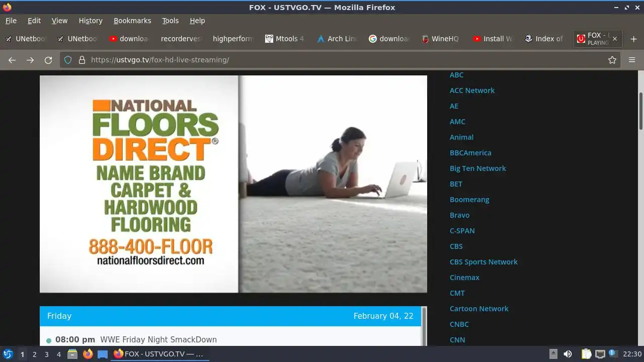
Task: Switch to virtual desktop 4
Action: coord(59,354)
